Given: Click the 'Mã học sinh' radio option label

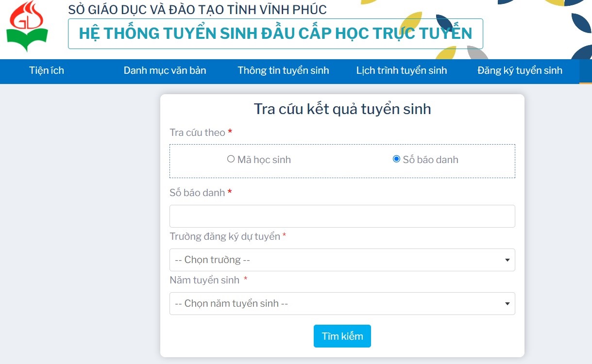Looking at the screenshot, I should 264,160.
